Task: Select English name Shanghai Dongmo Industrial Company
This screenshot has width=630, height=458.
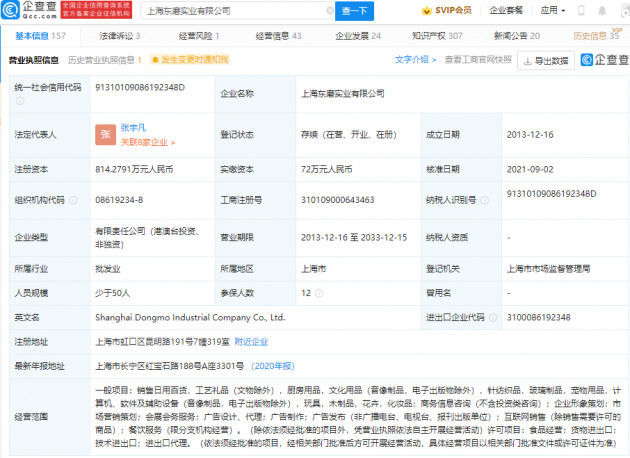Action: coord(190,317)
